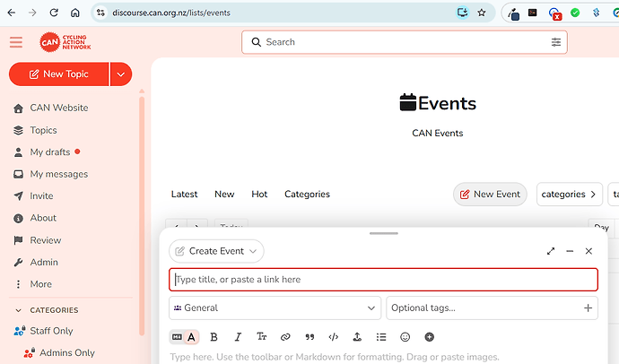This screenshot has width=619, height=364.
Task: Go to browser home page
Action: click(x=75, y=13)
